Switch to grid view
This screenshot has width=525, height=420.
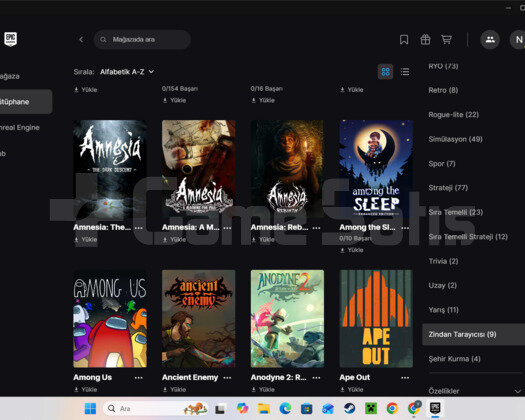coord(385,72)
